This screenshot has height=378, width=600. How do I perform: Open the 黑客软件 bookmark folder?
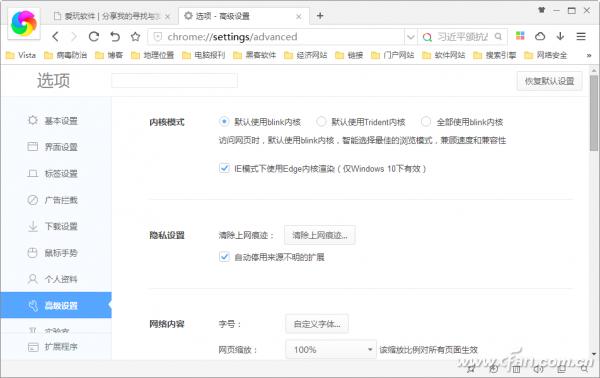point(254,55)
